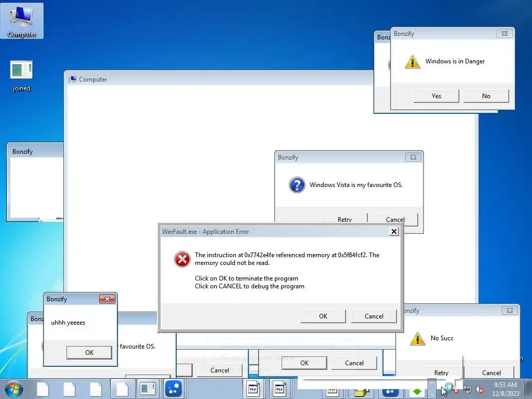Click the warning icon beside Windows is in Danger
Viewport: 532px width, 399px height.
click(x=413, y=62)
